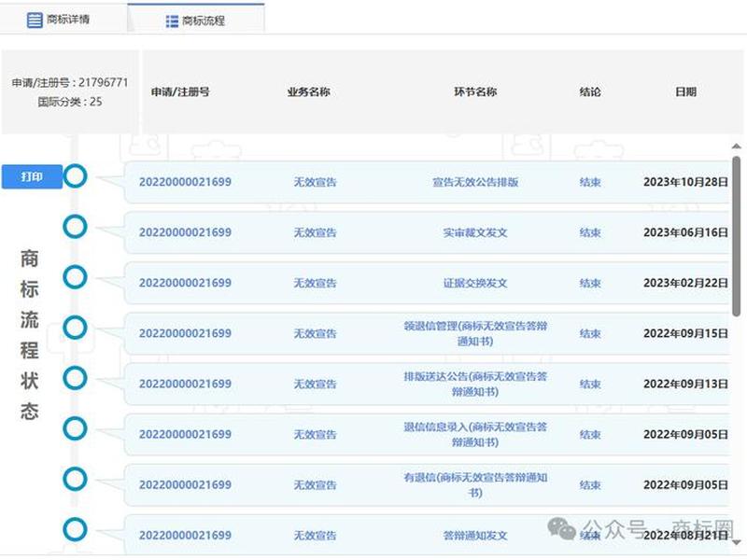The height and width of the screenshot is (560, 747).
Task: Click the 日期 column header
Action: [685, 91]
